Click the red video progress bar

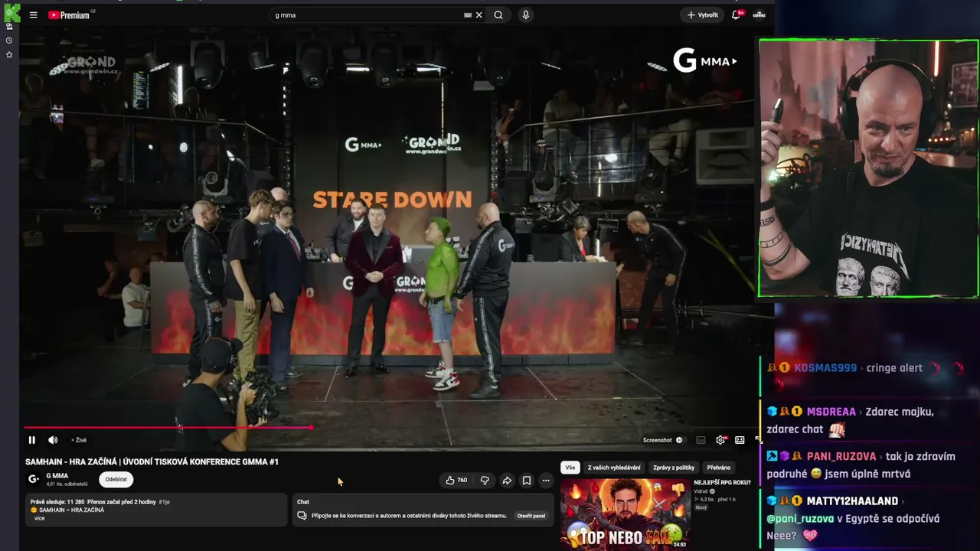[168, 427]
